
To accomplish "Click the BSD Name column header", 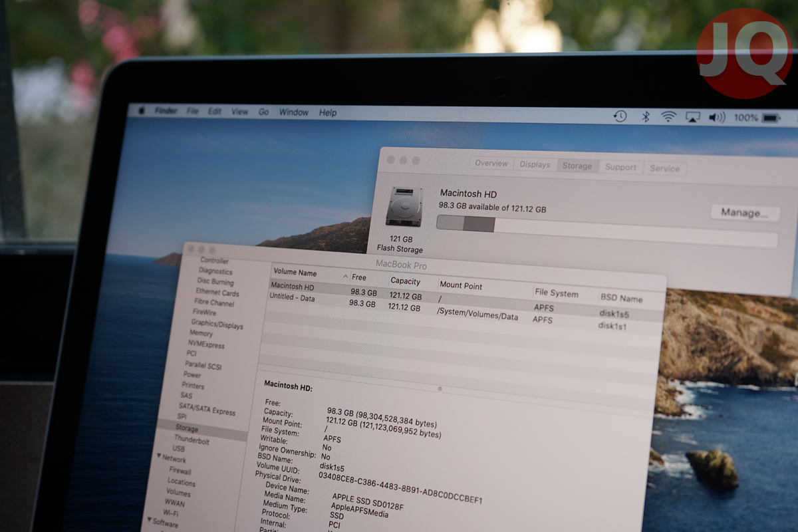I will pyautogui.click(x=622, y=298).
